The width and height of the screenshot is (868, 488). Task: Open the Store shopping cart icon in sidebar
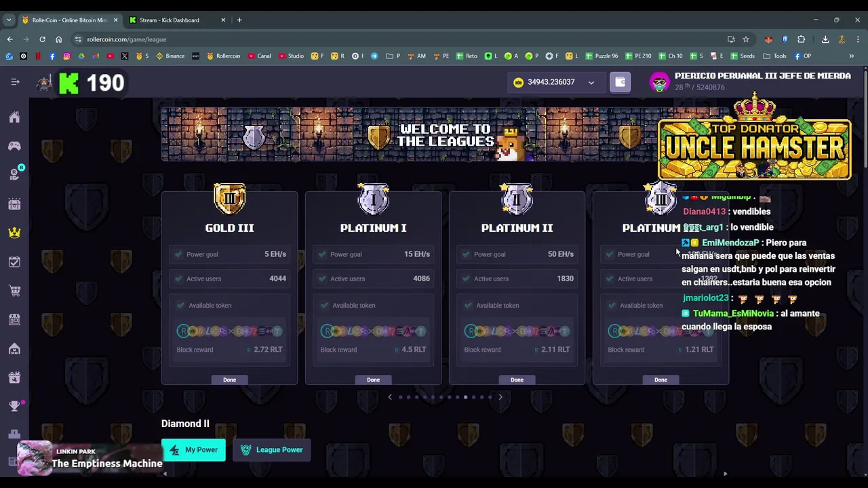pos(14,291)
